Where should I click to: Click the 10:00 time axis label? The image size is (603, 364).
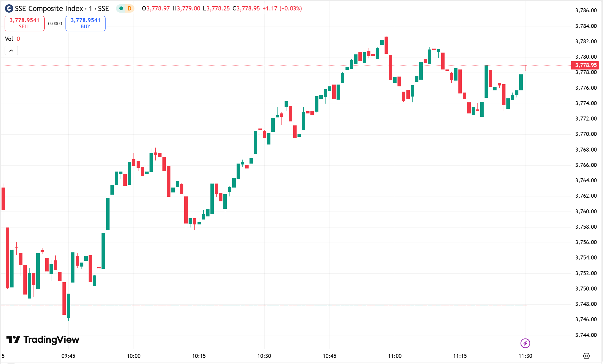pos(134,356)
